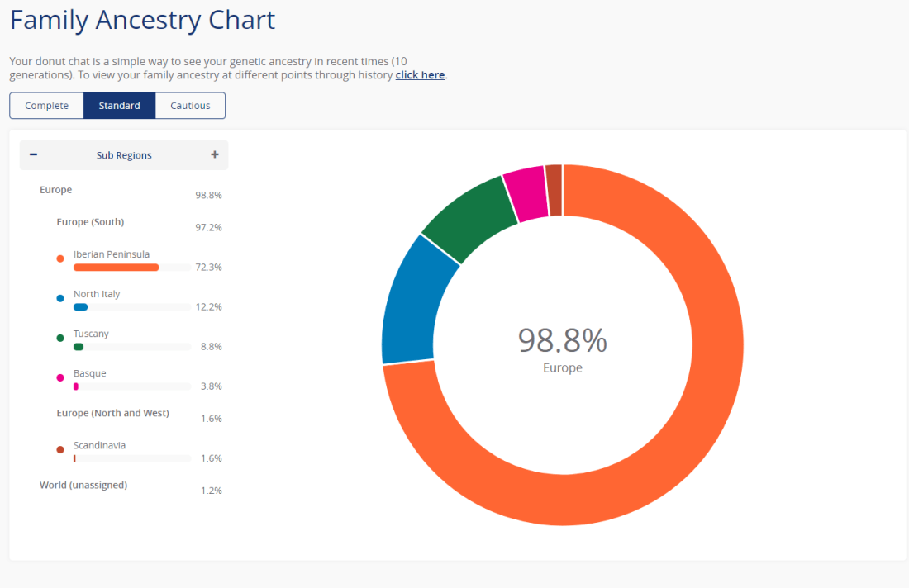
Task: Click the orange Iberian Peninsula legend dot
Action: tap(60, 258)
